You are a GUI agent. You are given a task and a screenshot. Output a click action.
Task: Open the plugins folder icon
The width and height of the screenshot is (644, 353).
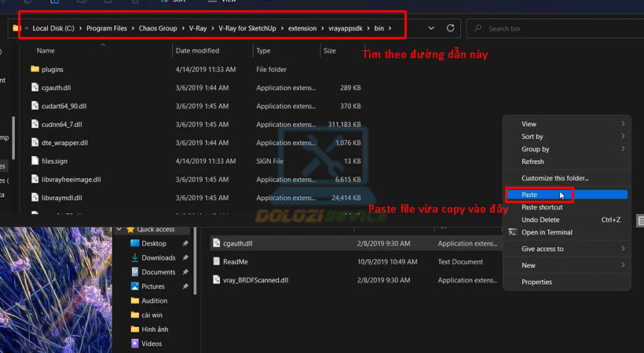(x=35, y=69)
